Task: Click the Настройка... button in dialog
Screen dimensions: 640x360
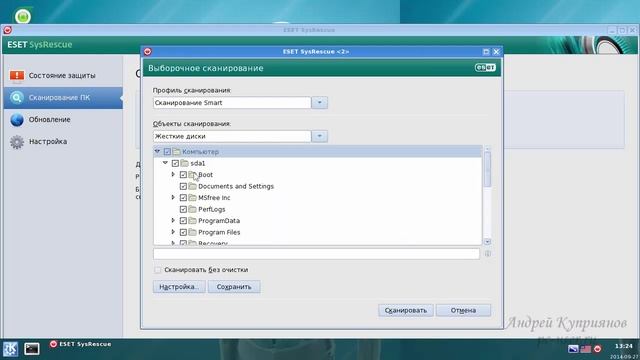Action: click(x=179, y=287)
